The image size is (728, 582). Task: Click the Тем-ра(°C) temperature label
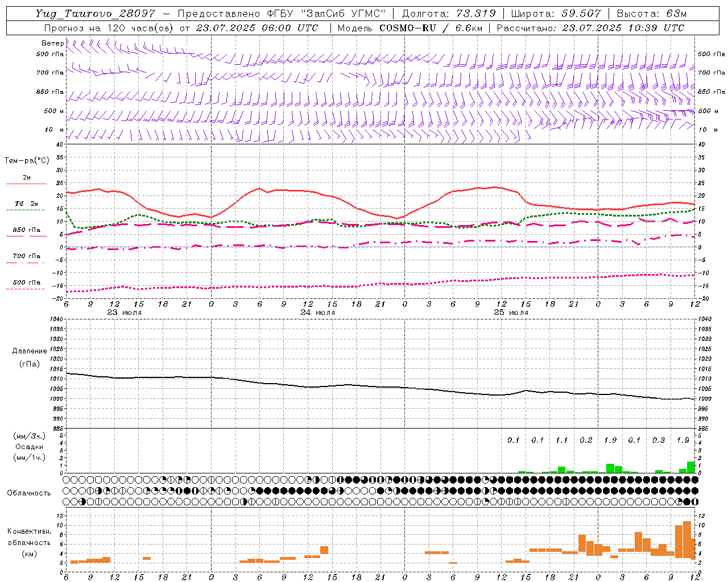(27, 161)
